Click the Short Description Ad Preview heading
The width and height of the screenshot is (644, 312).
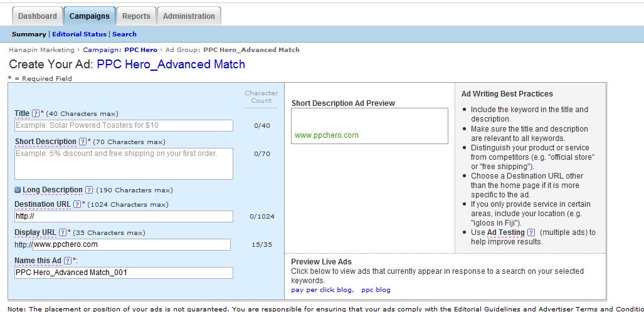coord(343,103)
